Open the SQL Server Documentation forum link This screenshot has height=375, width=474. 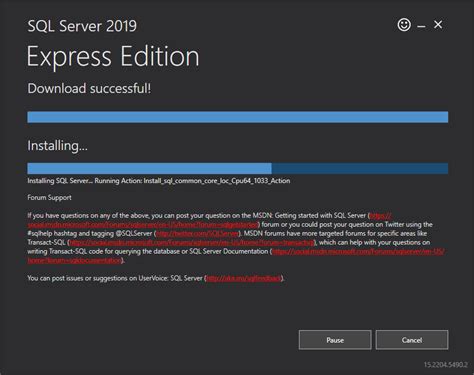click(x=358, y=251)
